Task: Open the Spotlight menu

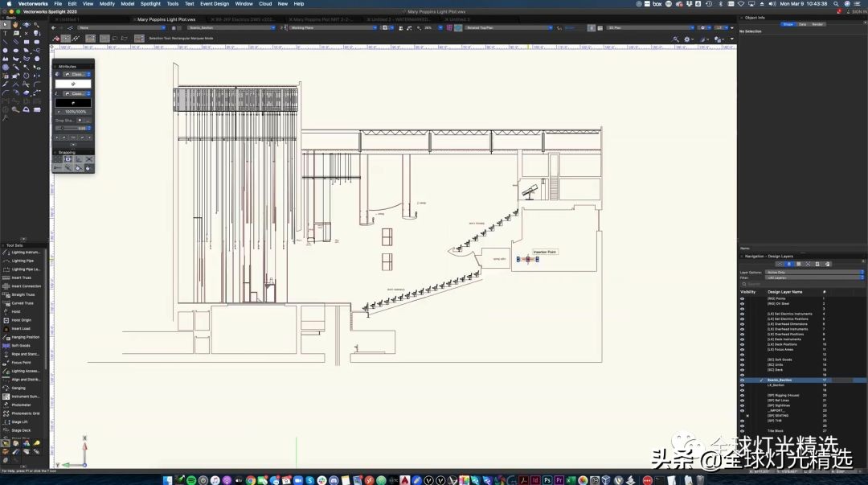Action: (x=150, y=4)
